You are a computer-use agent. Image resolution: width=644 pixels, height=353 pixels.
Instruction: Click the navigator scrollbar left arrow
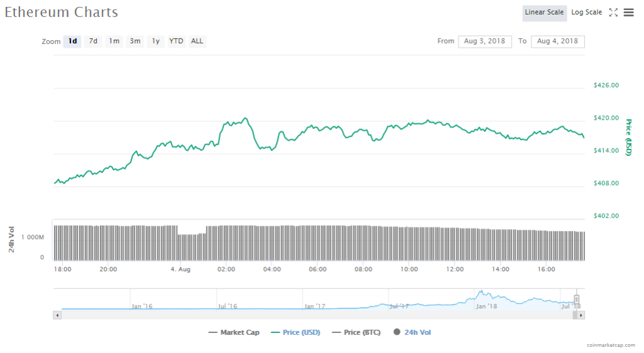coord(57,315)
